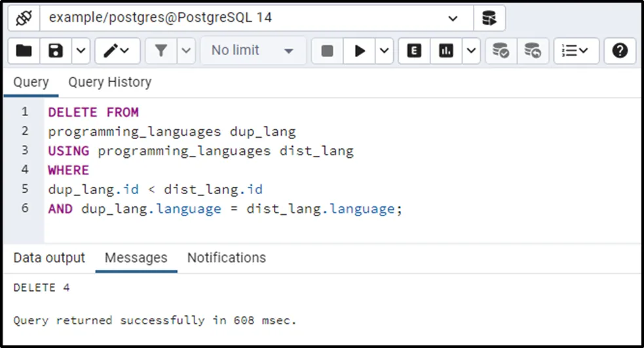This screenshot has width=644, height=348.
Task: Switch to Query History tab
Action: [109, 82]
